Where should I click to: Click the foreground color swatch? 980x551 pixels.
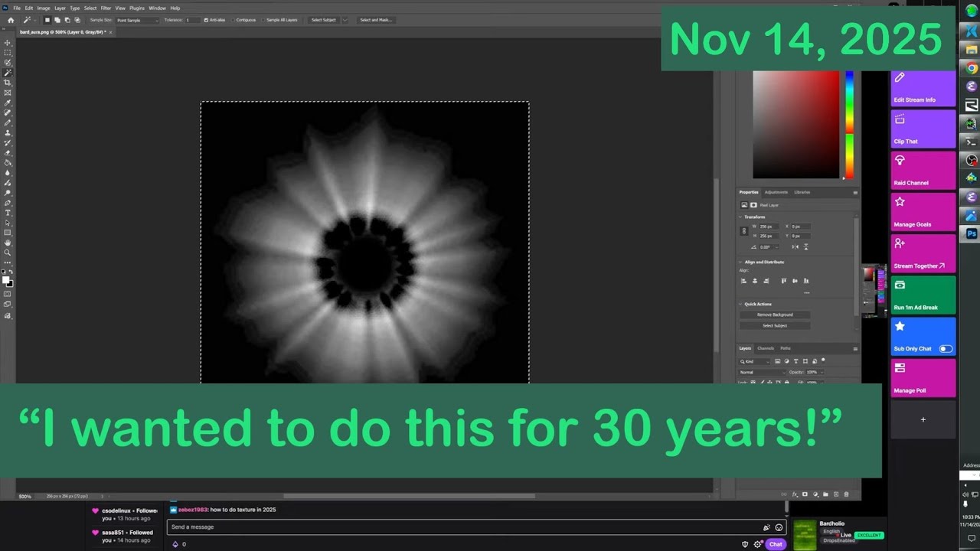[5, 280]
